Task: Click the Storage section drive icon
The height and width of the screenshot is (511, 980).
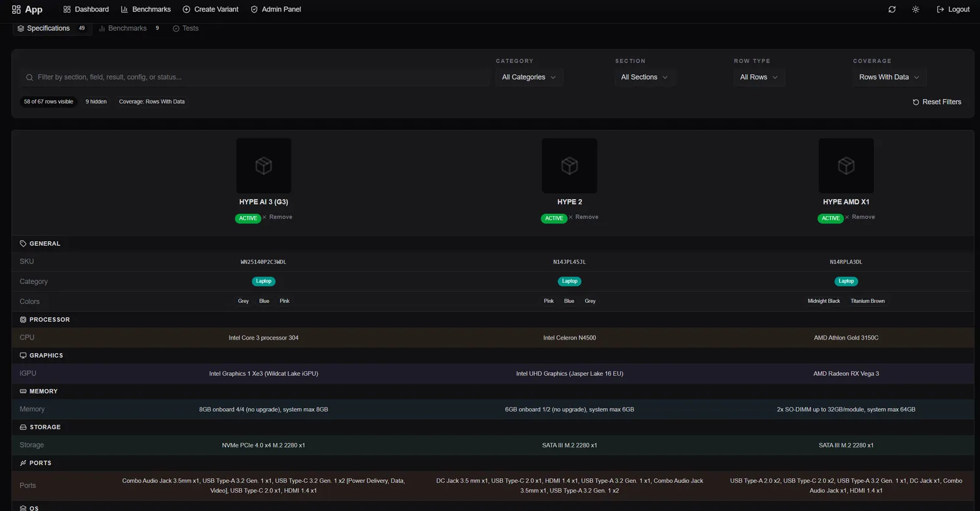Action: [x=23, y=427]
